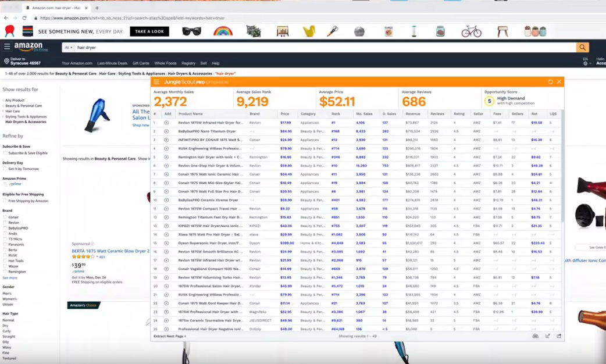
Task: Add the Revlon 1875W Infrared Hair Dryer row
Action: 166,123
